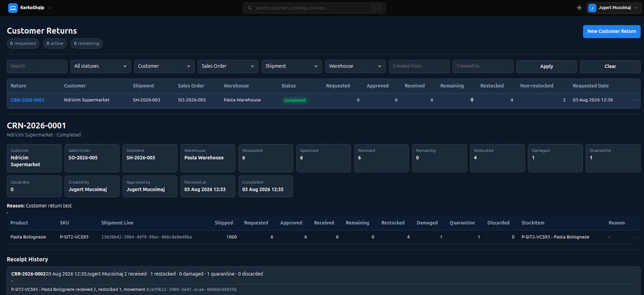Click the 0 remaining badge
The image size is (644, 295).
(x=87, y=44)
